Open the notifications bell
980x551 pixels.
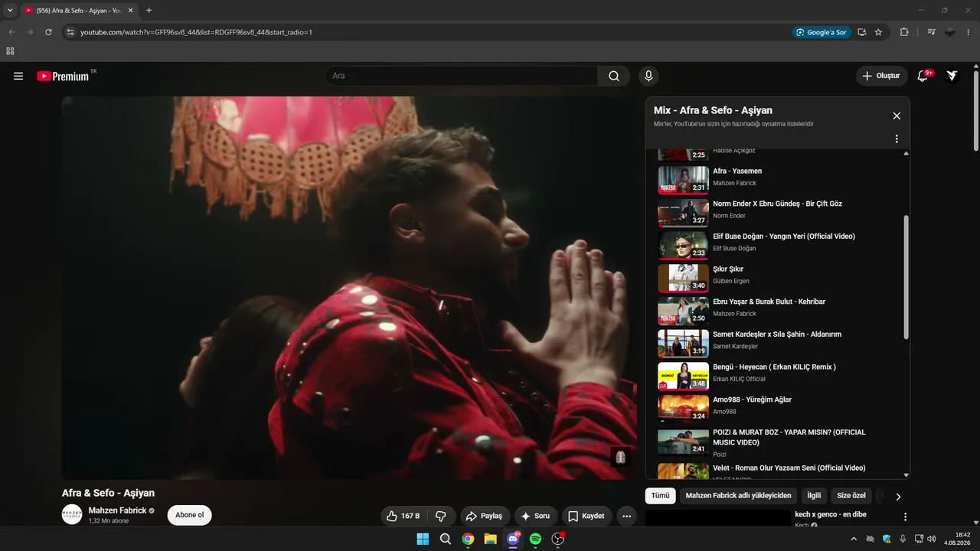923,76
